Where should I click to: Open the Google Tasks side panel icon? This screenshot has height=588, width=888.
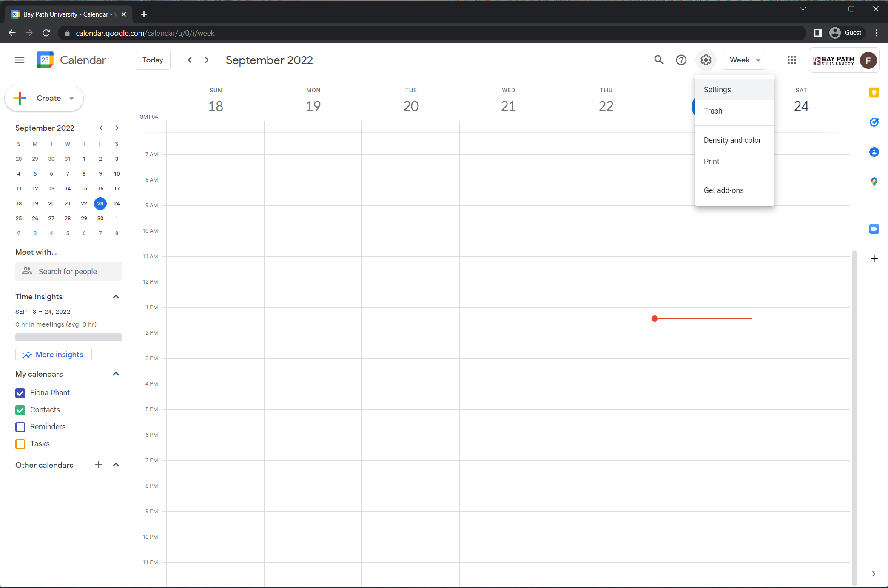click(874, 122)
